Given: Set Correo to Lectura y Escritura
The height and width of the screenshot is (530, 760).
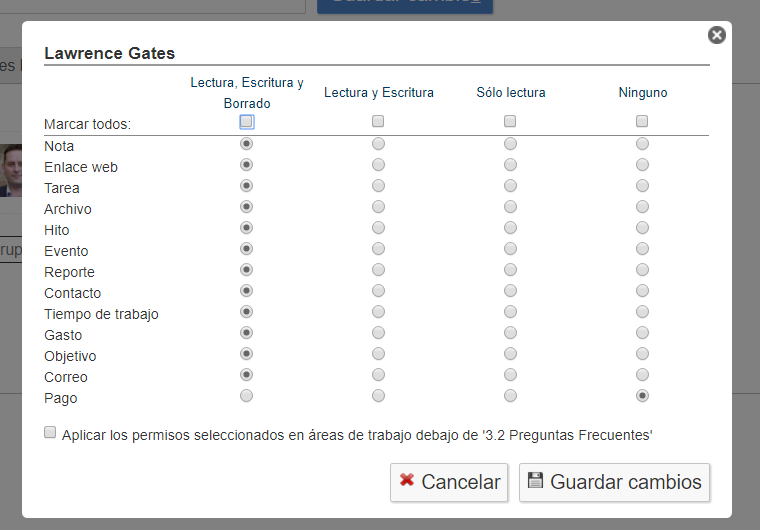Looking at the screenshot, I should pos(379,375).
